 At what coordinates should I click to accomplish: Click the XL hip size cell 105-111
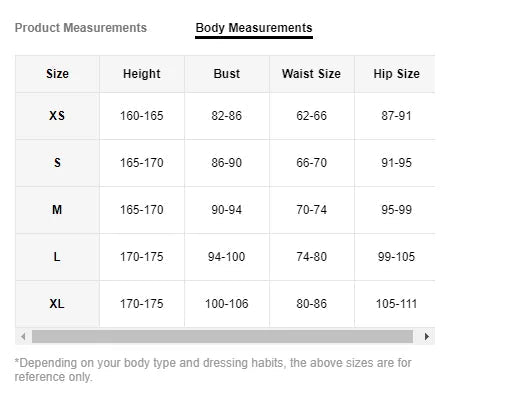point(395,304)
